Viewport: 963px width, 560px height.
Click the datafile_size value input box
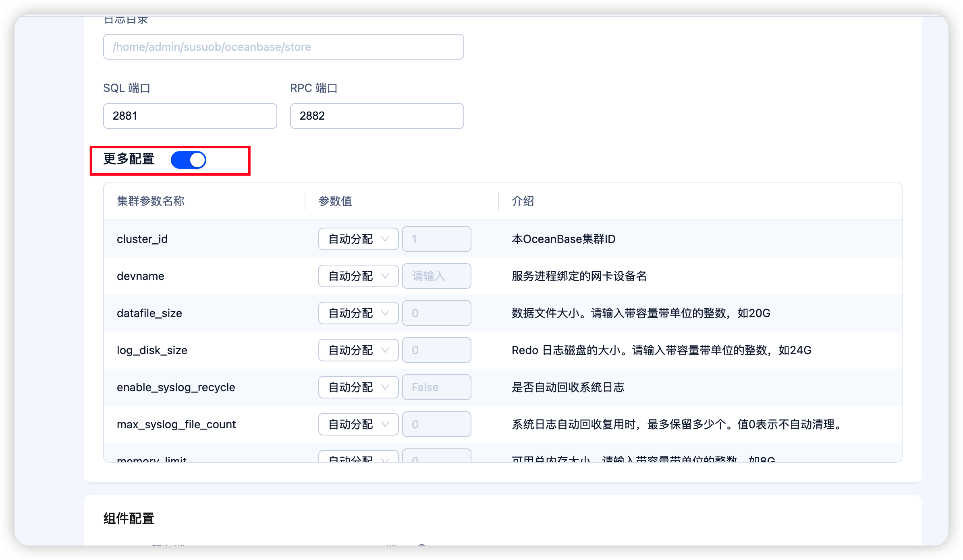436,313
